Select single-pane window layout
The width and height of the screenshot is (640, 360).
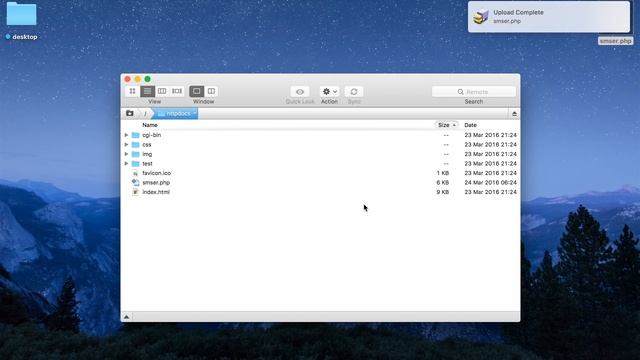click(196, 91)
